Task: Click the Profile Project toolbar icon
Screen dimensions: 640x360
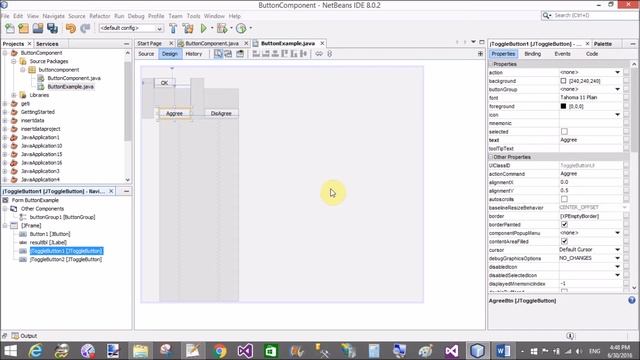Action: (241, 28)
